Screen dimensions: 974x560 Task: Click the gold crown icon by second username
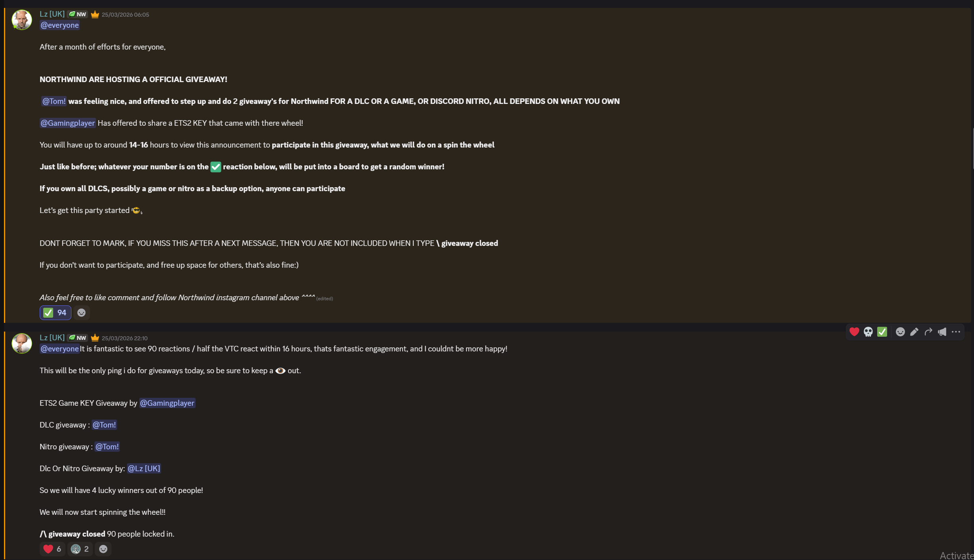95,338
